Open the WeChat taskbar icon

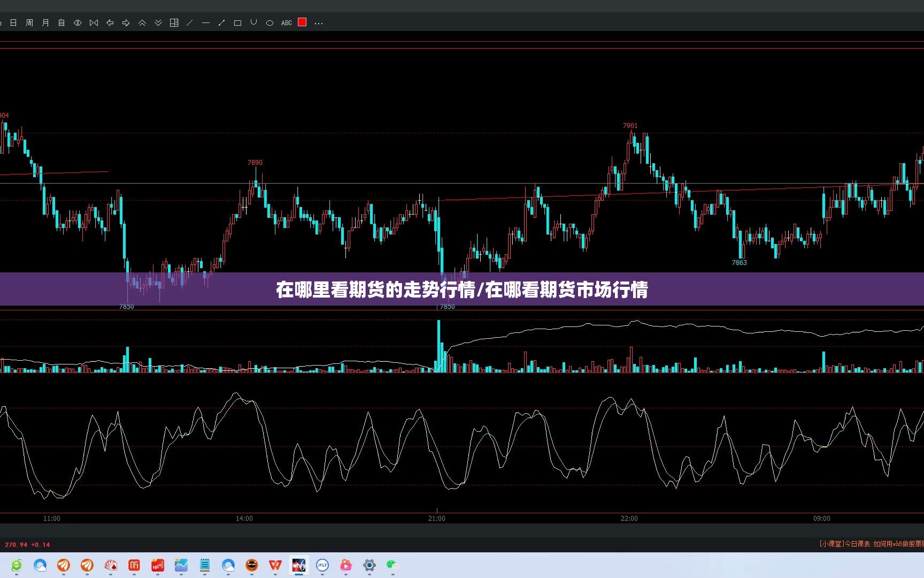click(x=393, y=565)
